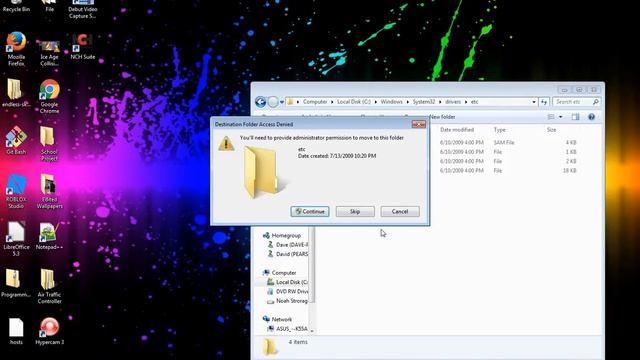Click Continue in the Access Denied dialog
Viewport: 640px width, 360px height.
pos(310,211)
